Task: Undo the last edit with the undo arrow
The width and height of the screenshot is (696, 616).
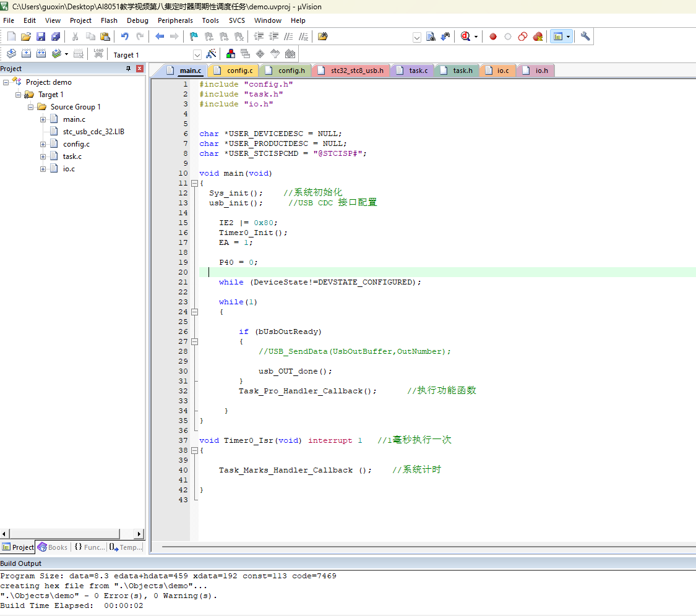Action: (x=125, y=36)
